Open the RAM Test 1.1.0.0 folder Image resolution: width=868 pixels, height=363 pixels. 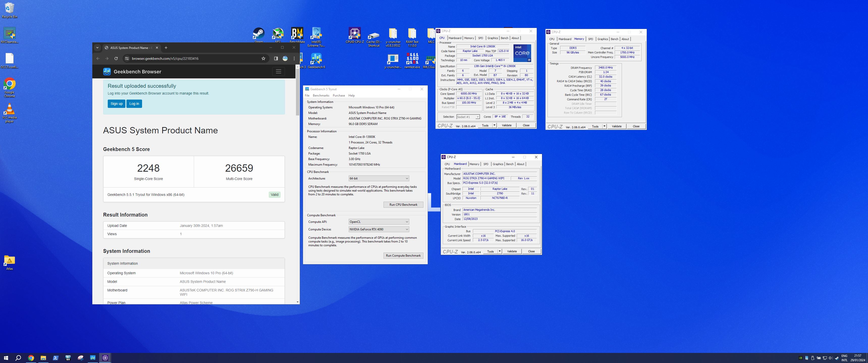[412, 37]
